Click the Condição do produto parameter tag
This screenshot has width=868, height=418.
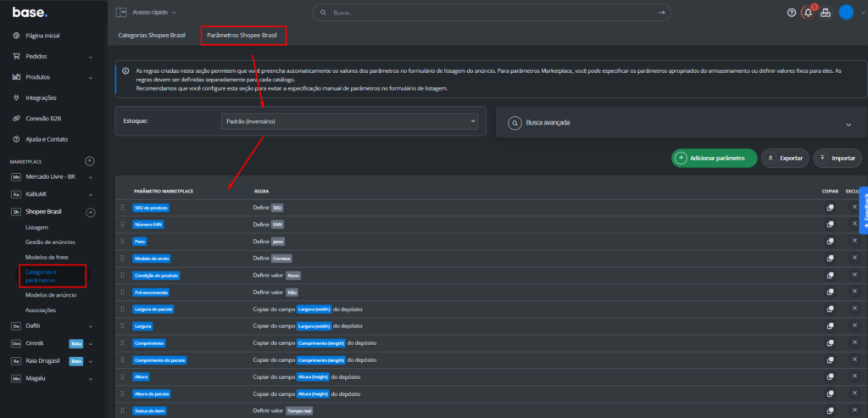pos(157,276)
